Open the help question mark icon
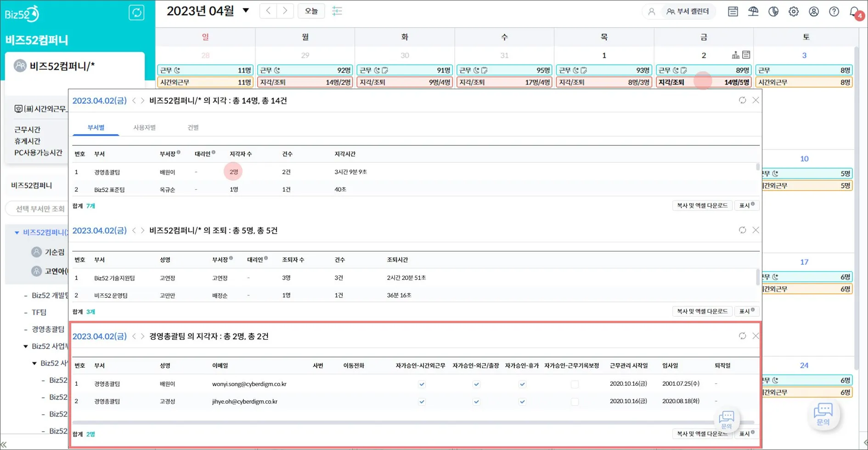The width and height of the screenshot is (868, 450). 834,11
